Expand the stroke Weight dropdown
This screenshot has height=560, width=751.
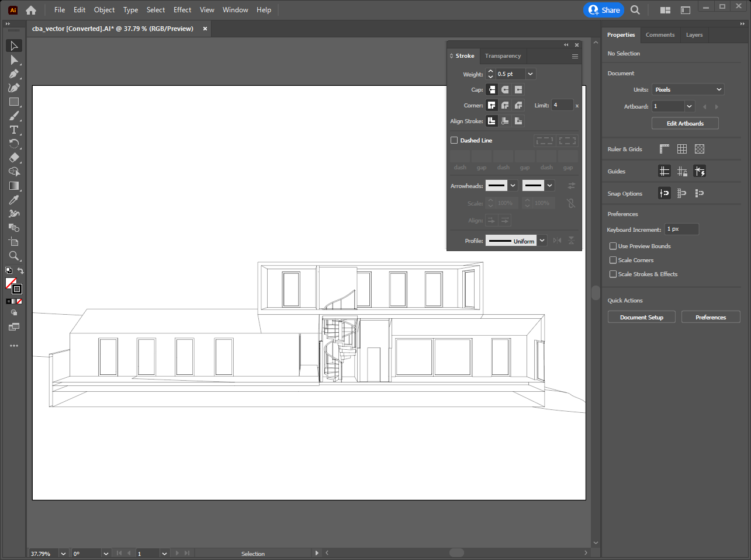pos(530,74)
